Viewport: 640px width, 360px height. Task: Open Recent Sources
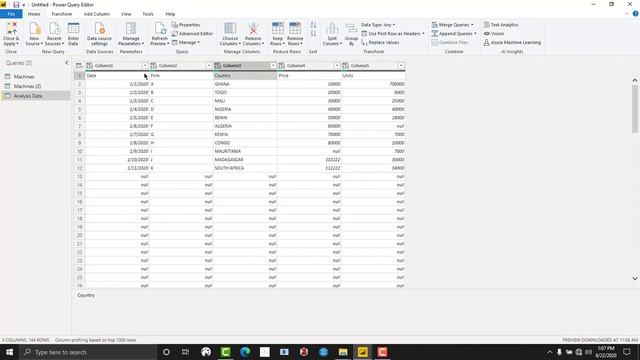point(54,33)
